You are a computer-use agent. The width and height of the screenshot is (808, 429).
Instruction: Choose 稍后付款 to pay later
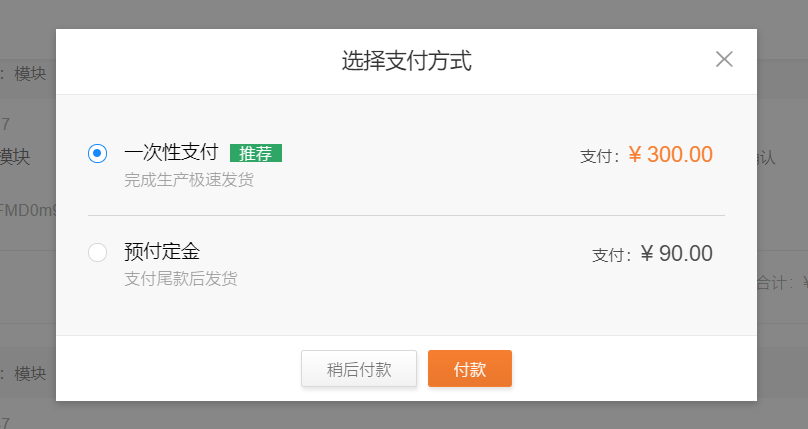pos(359,369)
